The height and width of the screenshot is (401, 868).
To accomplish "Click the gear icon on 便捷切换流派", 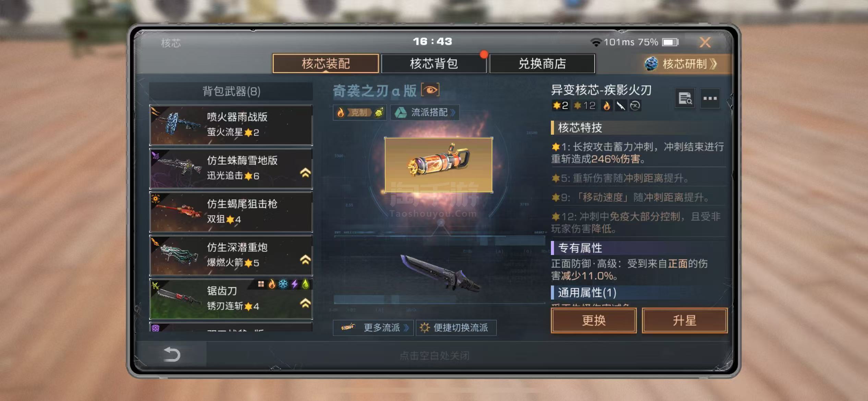I will tap(424, 328).
